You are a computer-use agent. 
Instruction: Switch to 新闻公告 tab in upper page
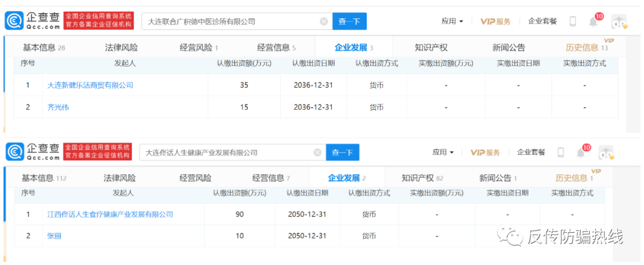[x=509, y=48]
